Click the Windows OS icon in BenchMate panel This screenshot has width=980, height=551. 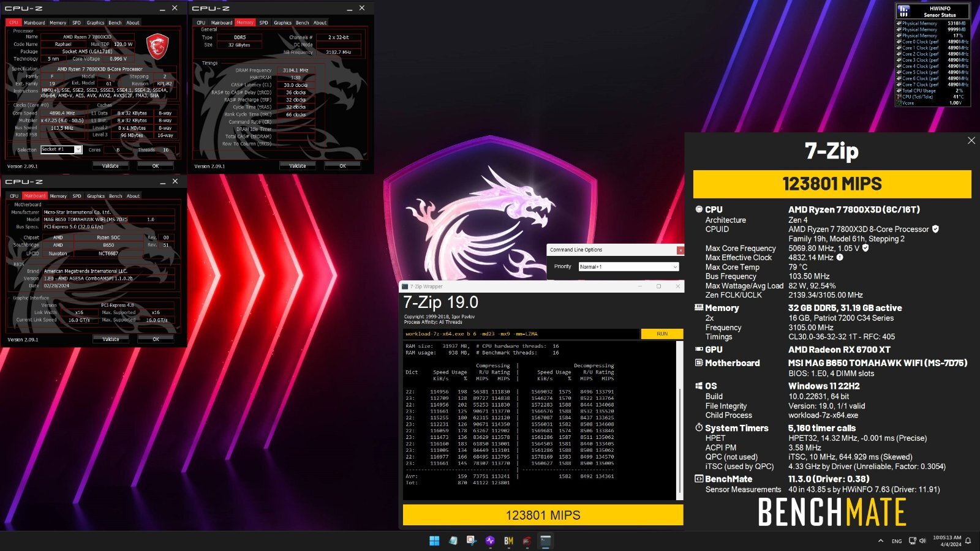coord(698,386)
